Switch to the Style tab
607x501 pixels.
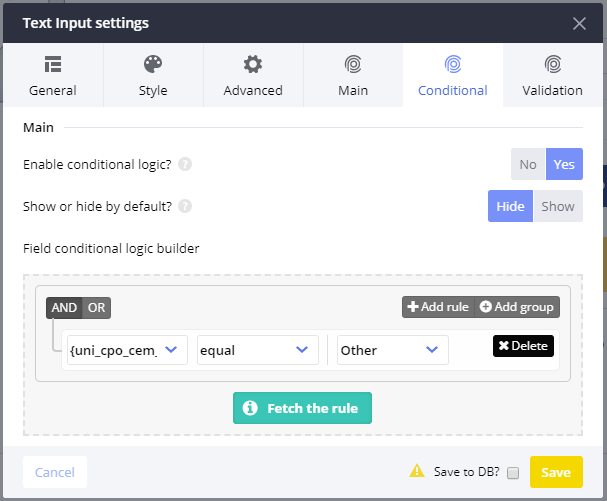pyautogui.click(x=153, y=75)
